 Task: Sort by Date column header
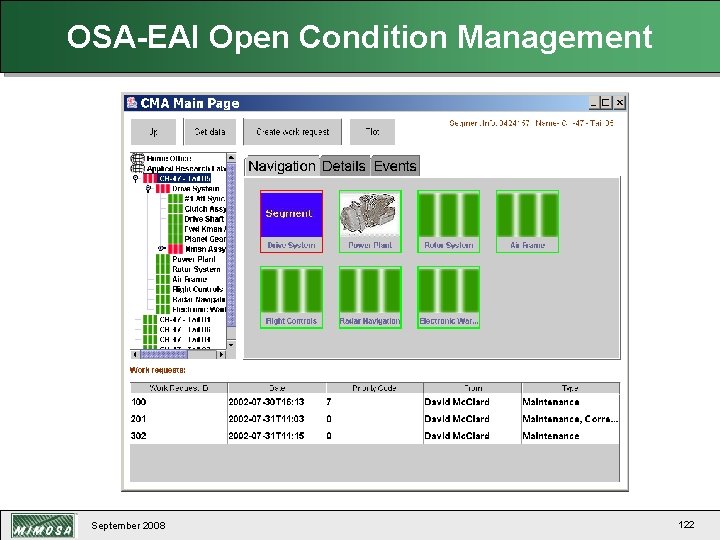coord(277,388)
